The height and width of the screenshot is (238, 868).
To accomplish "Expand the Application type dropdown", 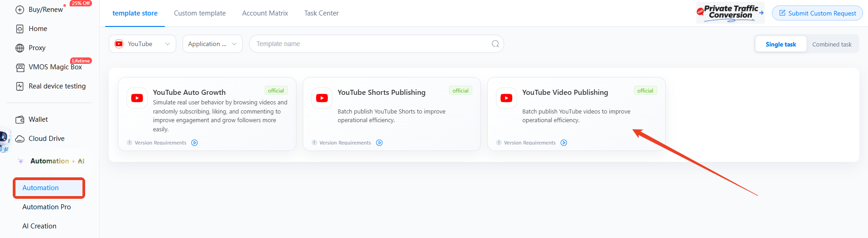I will coord(213,44).
